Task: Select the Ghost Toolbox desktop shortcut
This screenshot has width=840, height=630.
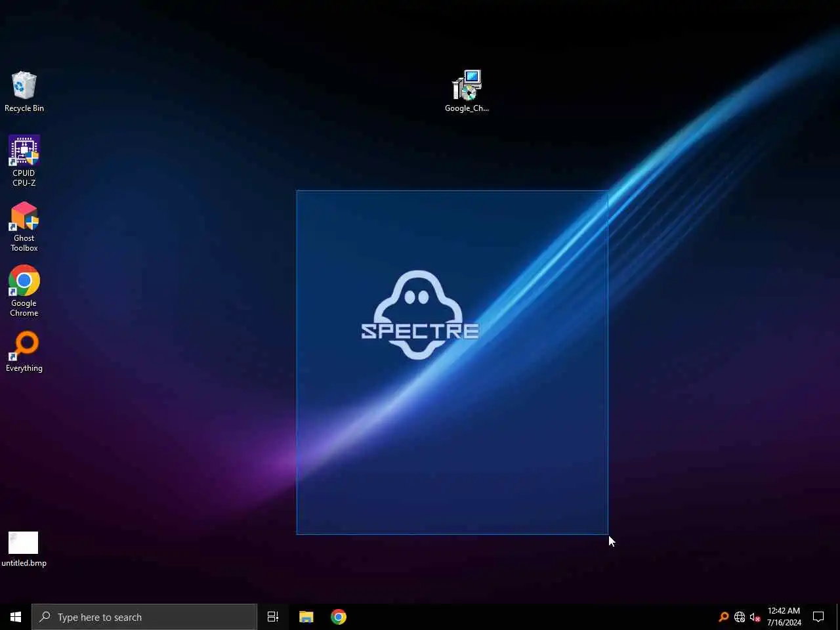Action: (x=24, y=226)
